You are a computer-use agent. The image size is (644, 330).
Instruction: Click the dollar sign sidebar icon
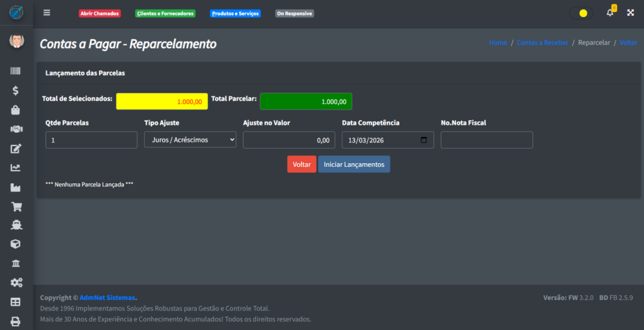point(16,91)
